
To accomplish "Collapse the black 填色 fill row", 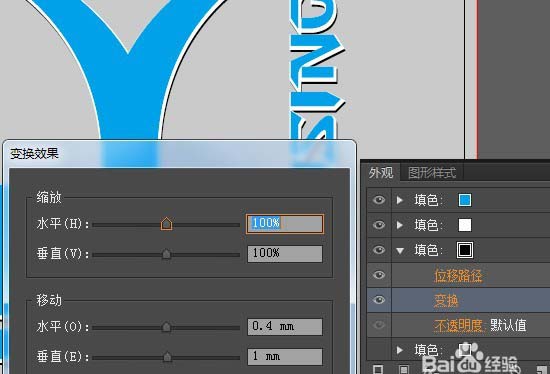I will point(400,251).
